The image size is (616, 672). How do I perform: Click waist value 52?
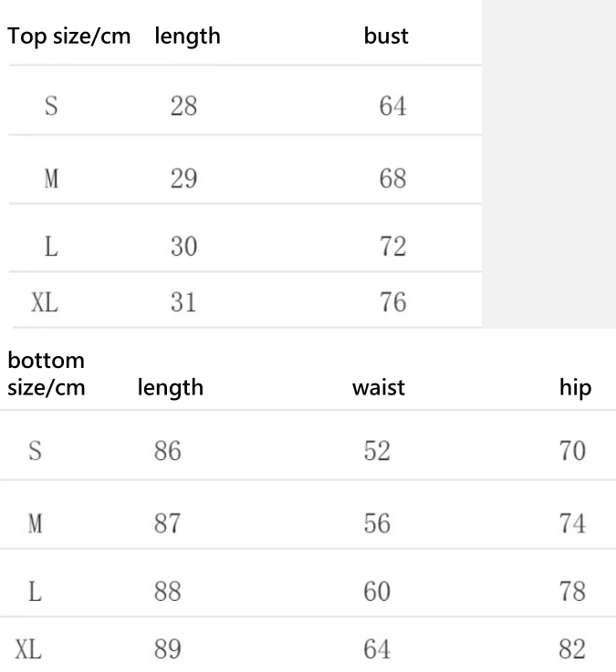pyautogui.click(x=377, y=450)
